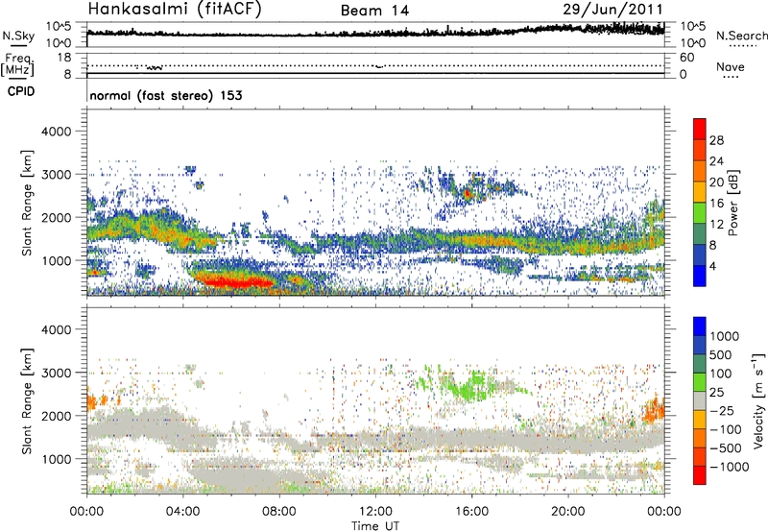Click Velocity panel 'Slant Range [km]' label
The image size is (768, 532).
[x=27, y=400]
